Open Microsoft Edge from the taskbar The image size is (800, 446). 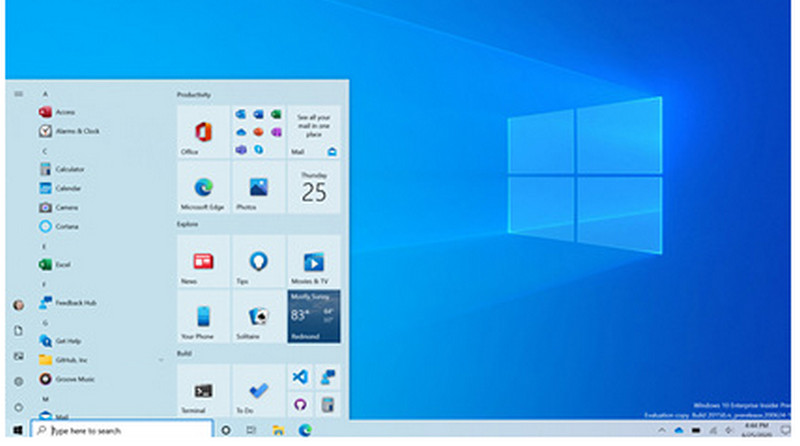pyautogui.click(x=305, y=430)
